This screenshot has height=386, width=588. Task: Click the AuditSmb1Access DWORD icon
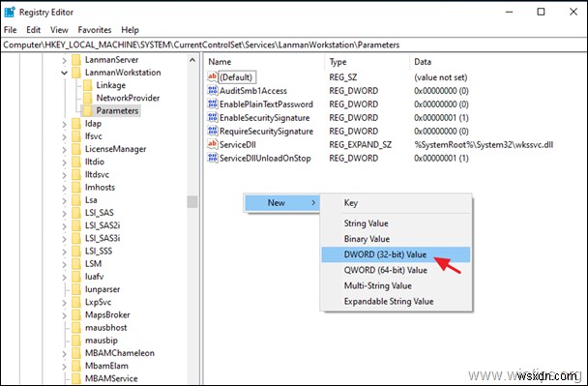[x=212, y=91]
